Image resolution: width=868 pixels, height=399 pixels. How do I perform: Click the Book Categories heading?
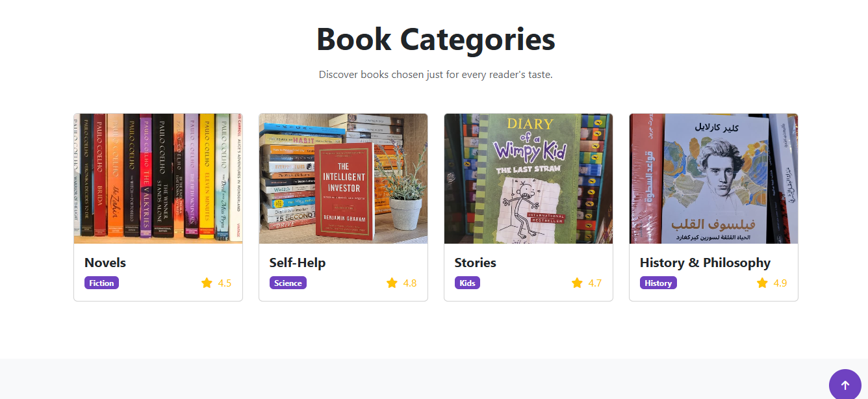point(435,39)
